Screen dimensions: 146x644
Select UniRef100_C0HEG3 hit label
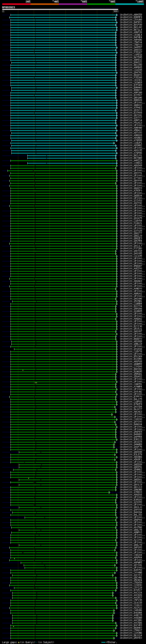[x=131, y=163]
